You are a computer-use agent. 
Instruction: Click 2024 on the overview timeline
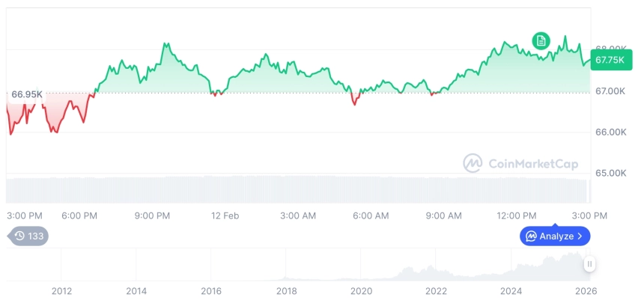pyautogui.click(x=511, y=290)
